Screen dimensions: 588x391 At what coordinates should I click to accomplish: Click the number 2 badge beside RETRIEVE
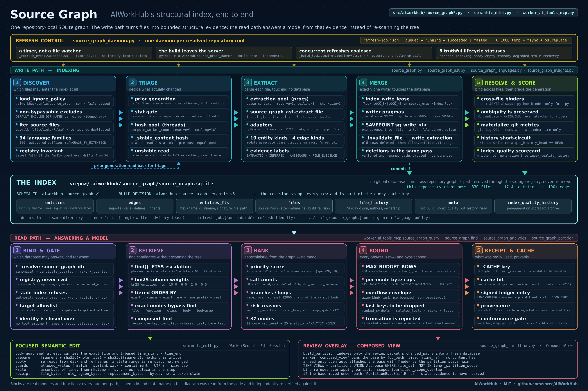tap(132, 250)
